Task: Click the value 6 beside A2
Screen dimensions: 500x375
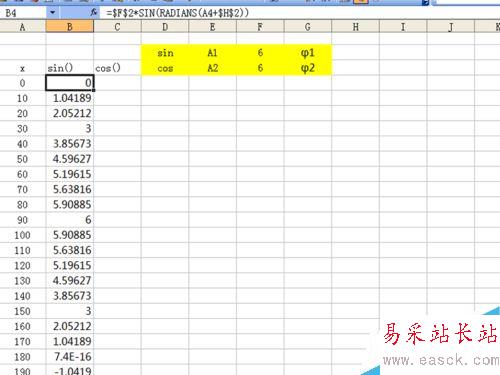Action: click(260, 68)
